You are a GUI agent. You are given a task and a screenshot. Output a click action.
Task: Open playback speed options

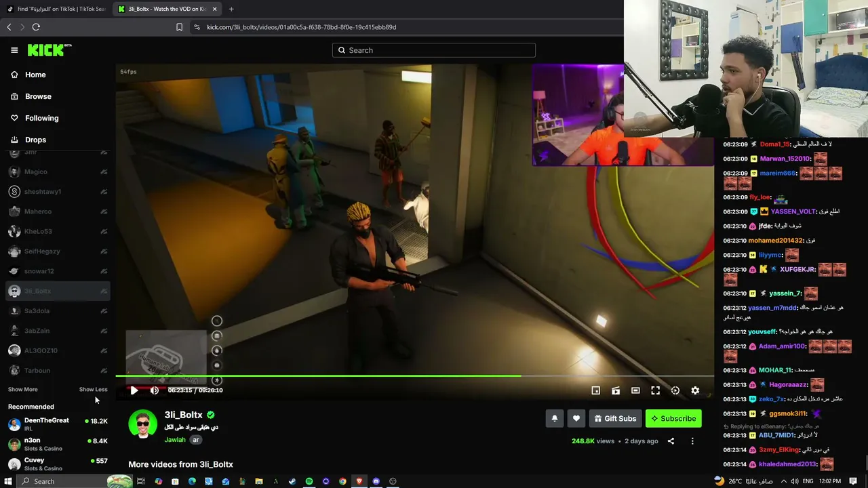pos(675,390)
